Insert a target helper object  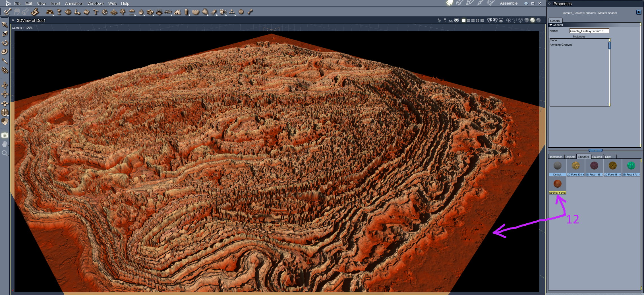point(241,12)
